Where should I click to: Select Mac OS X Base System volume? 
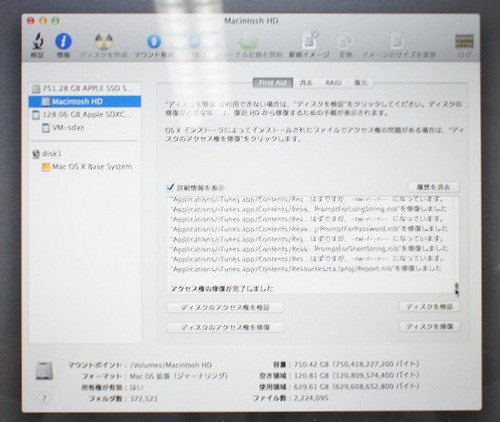85,166
